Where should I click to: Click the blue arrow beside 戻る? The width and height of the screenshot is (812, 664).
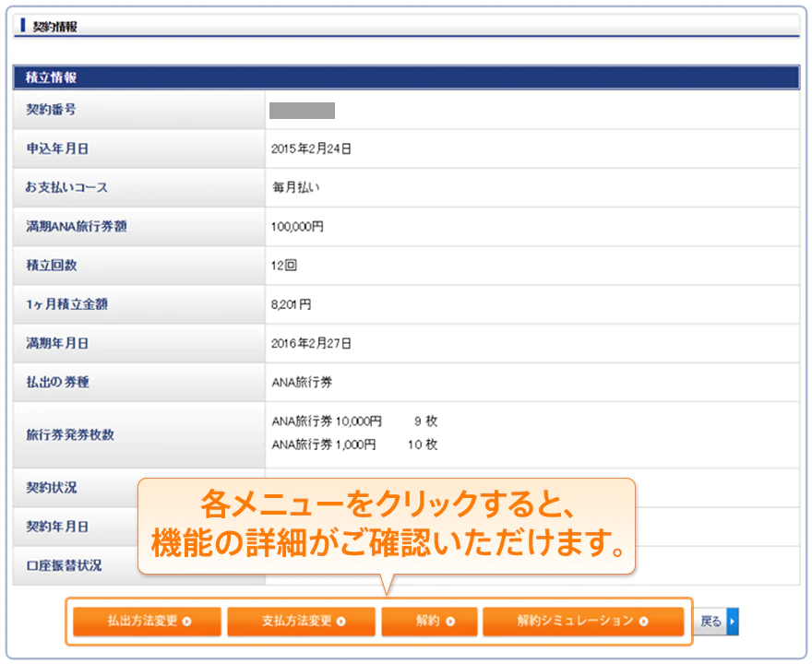(733, 622)
